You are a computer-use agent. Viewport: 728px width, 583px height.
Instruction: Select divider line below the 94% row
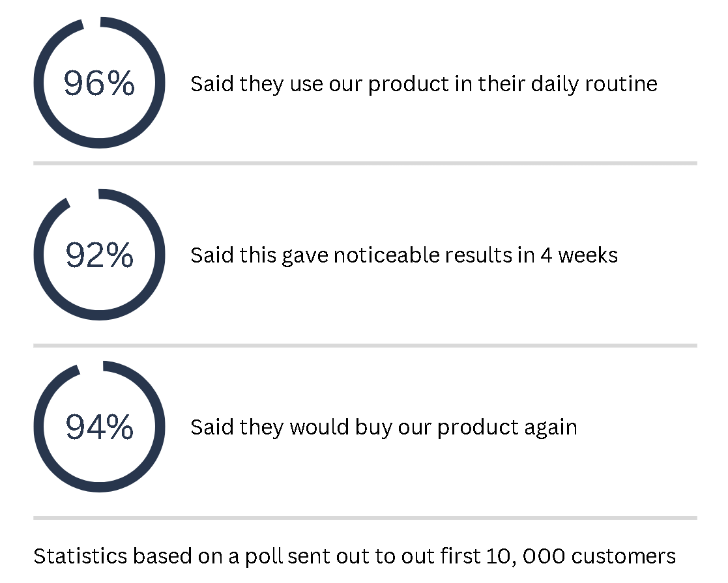coord(366,518)
